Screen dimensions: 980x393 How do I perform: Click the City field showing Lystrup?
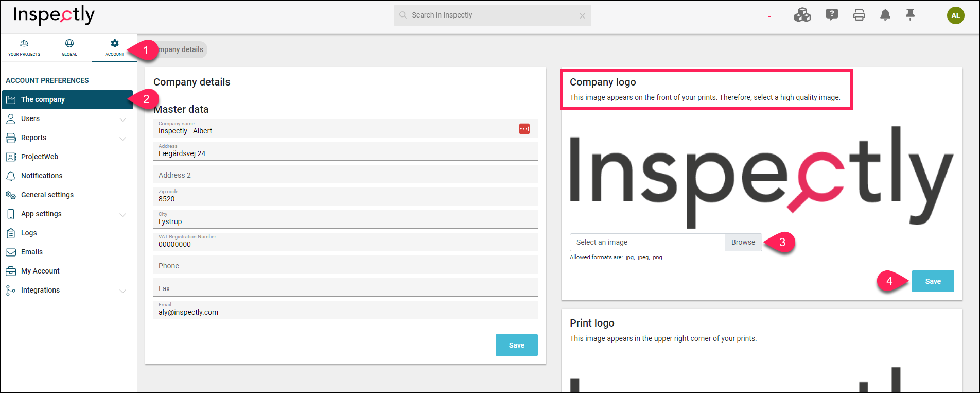coord(345,219)
